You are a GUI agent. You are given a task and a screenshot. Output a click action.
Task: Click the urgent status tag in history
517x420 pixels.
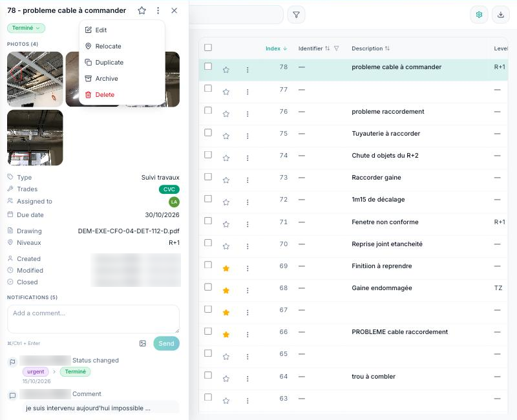tap(36, 372)
